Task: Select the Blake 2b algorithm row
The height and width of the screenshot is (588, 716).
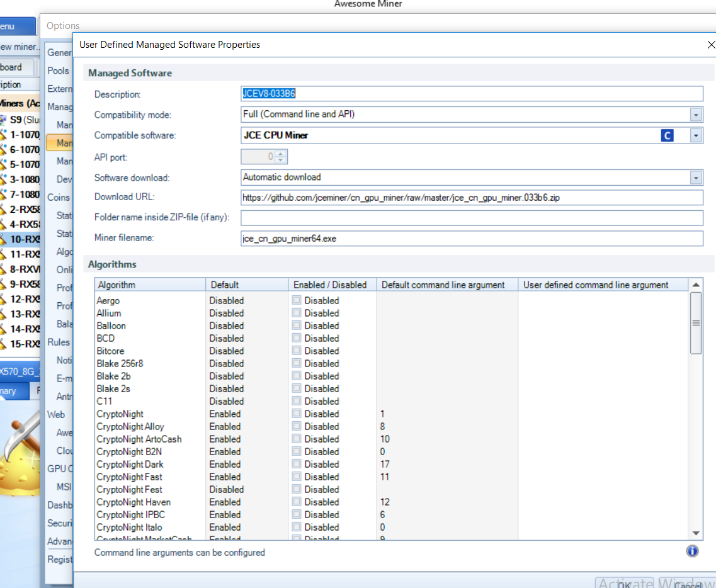Action: [391, 376]
